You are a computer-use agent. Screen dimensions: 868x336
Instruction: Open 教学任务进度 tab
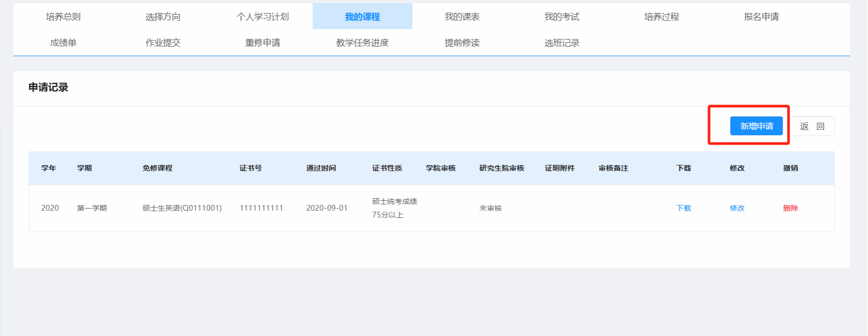point(362,43)
